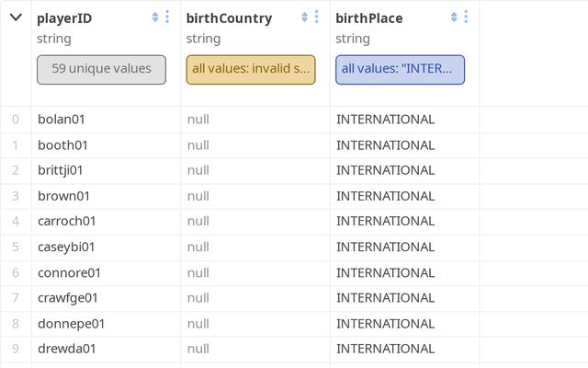This screenshot has width=588, height=368.
Task: Expand the top-left chevron dropdown
Action: (16, 17)
